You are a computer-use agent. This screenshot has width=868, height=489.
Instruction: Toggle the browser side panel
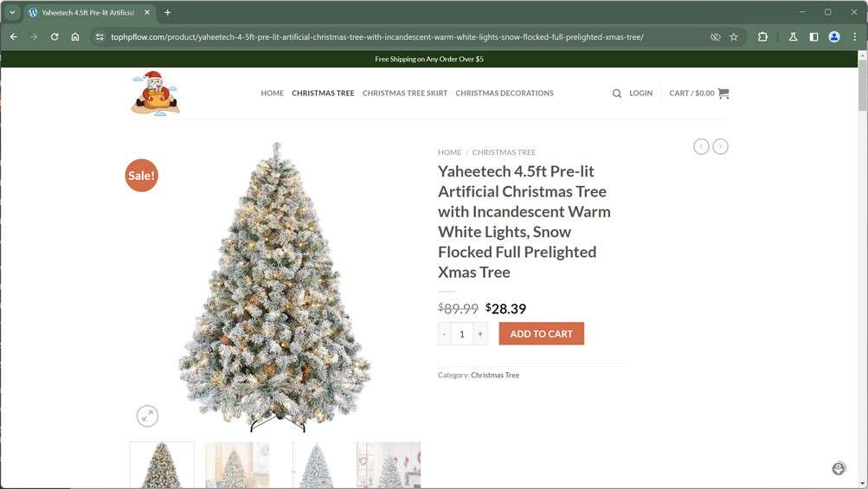coord(813,37)
